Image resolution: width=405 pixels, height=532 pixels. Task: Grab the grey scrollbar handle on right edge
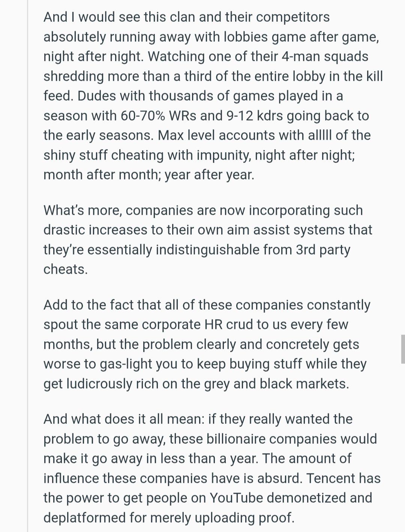pyautogui.click(x=403, y=349)
